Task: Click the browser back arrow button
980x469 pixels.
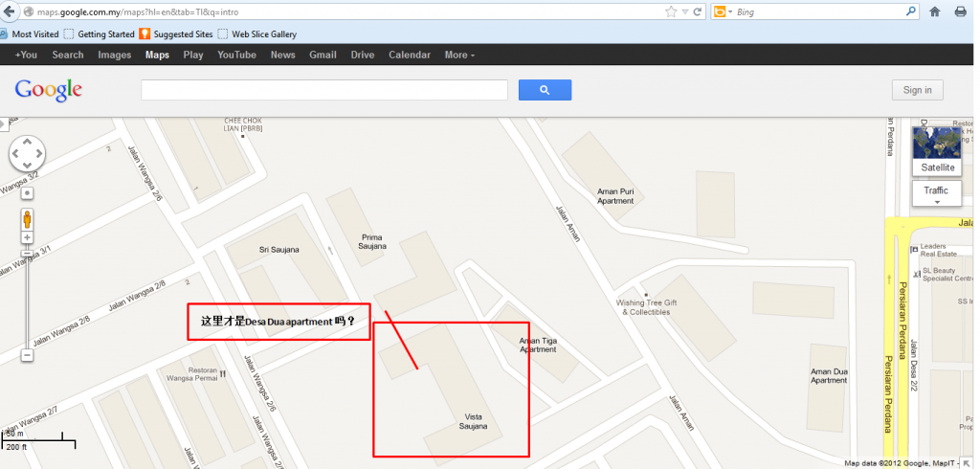Action: pos(9,12)
